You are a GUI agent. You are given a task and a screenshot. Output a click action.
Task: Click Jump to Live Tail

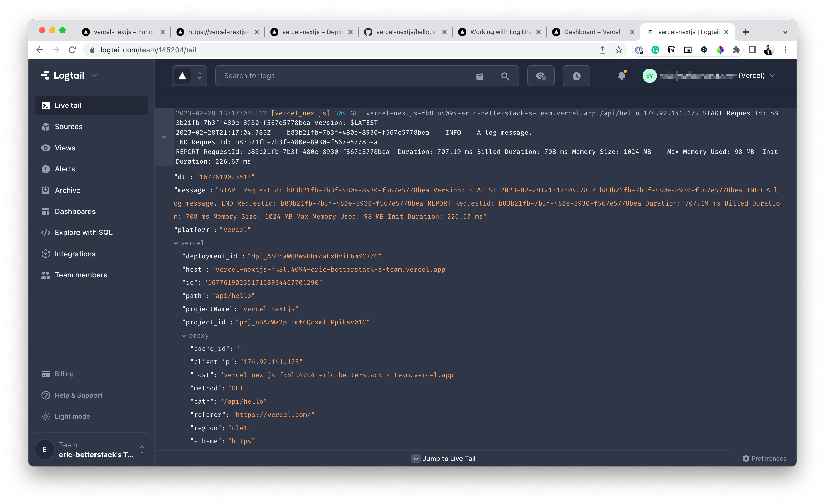[x=444, y=459]
